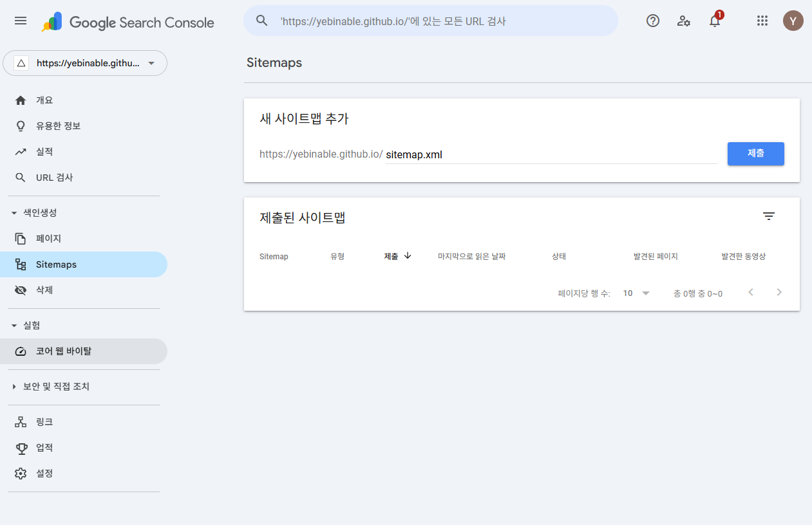Open the Google apps grid
This screenshot has height=525, width=812.
(x=762, y=21)
